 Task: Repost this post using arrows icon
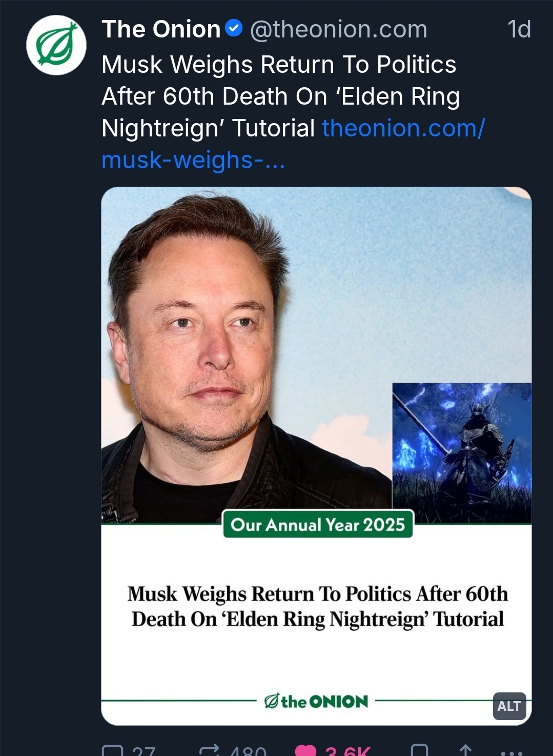coord(209,751)
